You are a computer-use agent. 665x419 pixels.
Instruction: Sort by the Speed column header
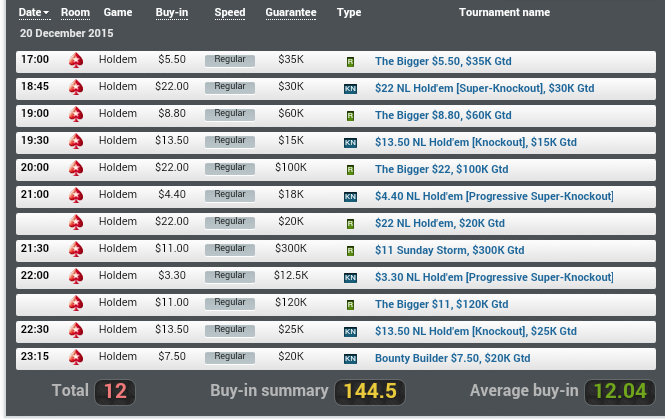230,12
